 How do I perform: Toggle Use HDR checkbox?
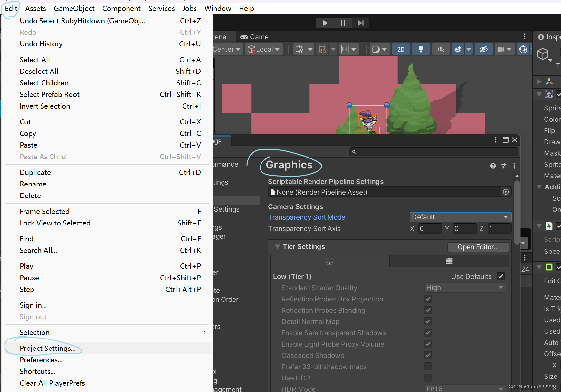[x=428, y=378]
